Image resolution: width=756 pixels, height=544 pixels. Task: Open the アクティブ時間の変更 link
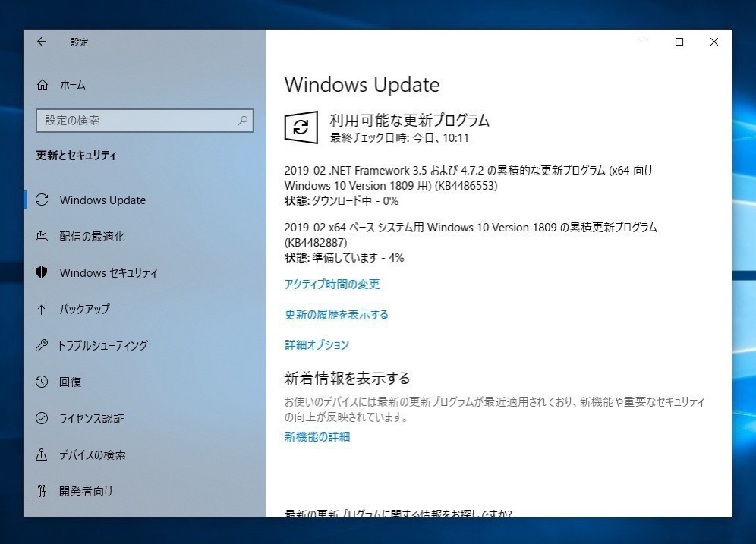(332, 284)
